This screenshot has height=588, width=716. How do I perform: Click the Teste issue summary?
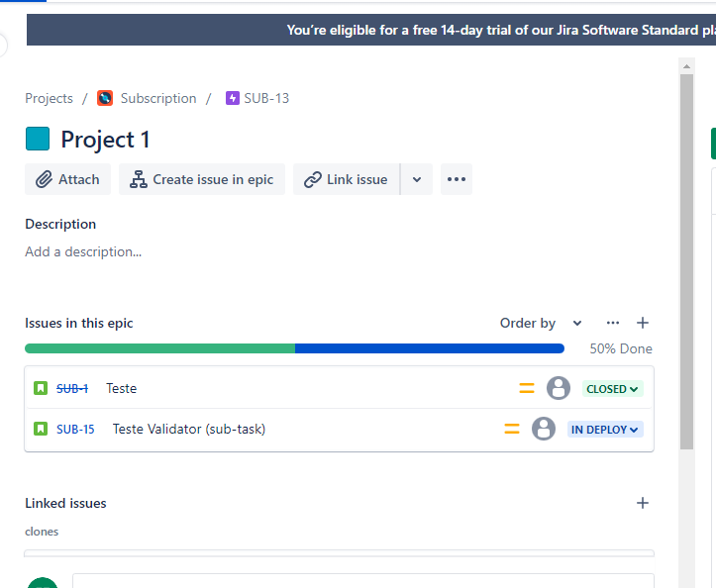point(122,388)
